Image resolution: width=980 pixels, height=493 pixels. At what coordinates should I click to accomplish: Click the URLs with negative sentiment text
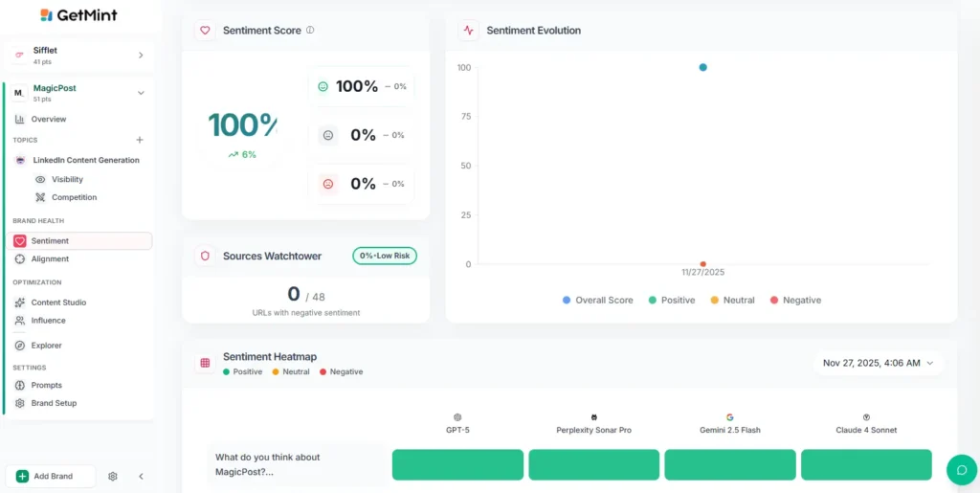[x=306, y=312]
